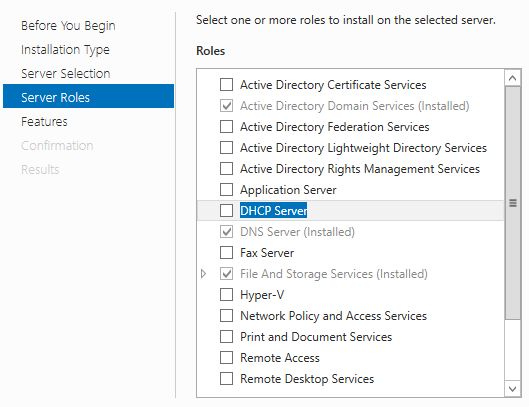
Task: Select File And Storage Services (Installed) label
Action: click(334, 274)
